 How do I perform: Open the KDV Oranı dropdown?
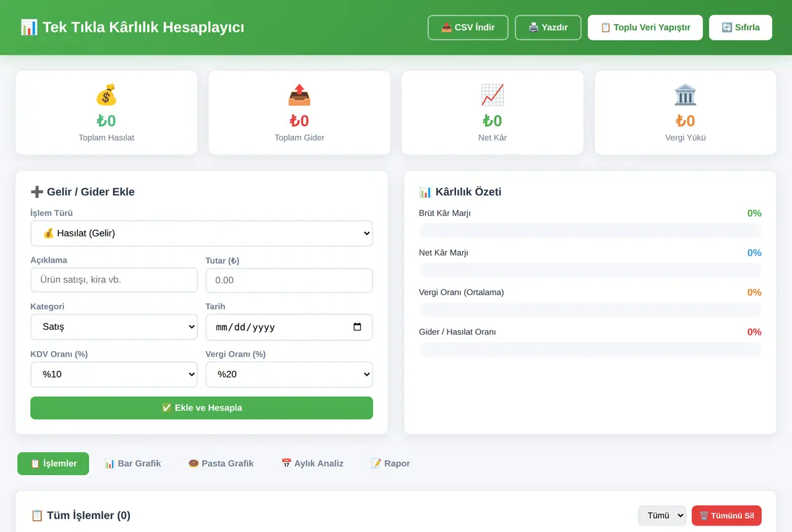click(114, 374)
